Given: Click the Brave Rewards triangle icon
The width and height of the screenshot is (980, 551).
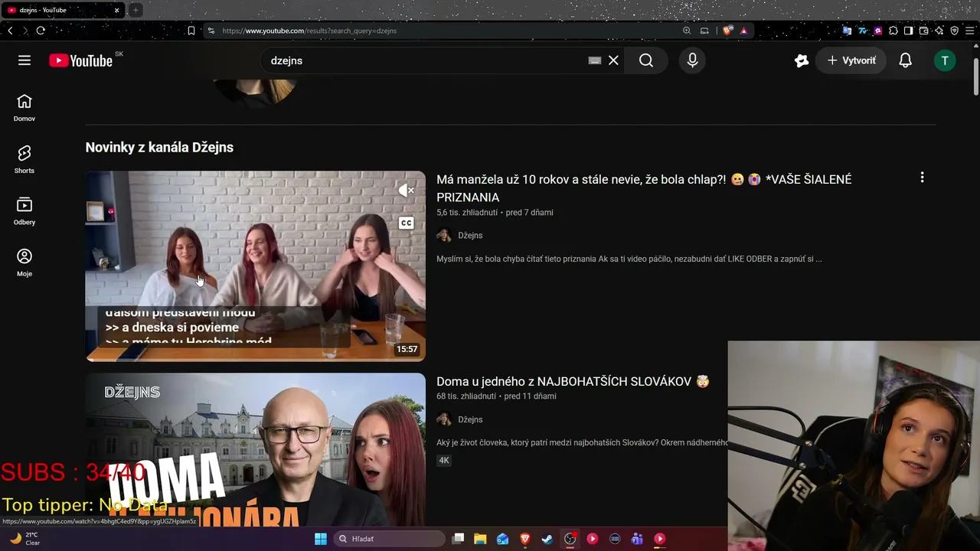Looking at the screenshot, I should (743, 31).
